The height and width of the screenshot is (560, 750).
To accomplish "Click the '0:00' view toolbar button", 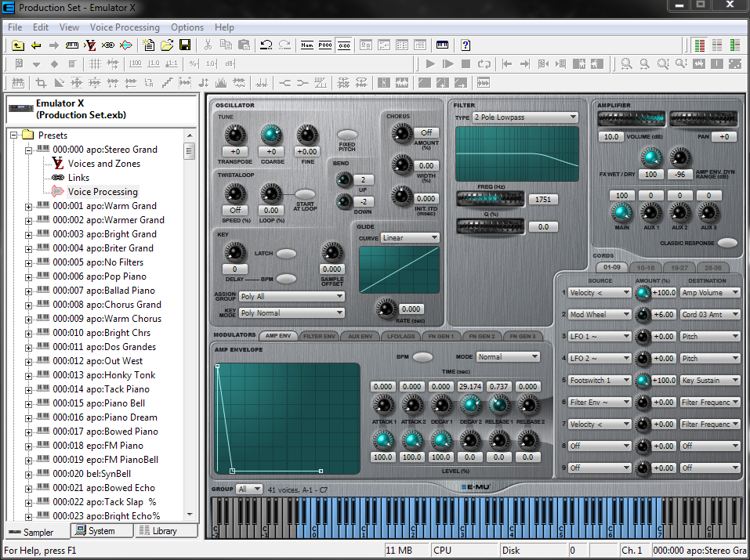I will click(x=344, y=45).
